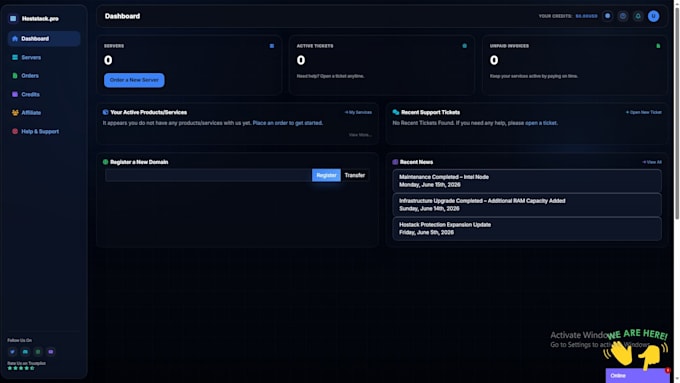Open the My Services link
This screenshot has width=680, height=383.
click(x=358, y=112)
